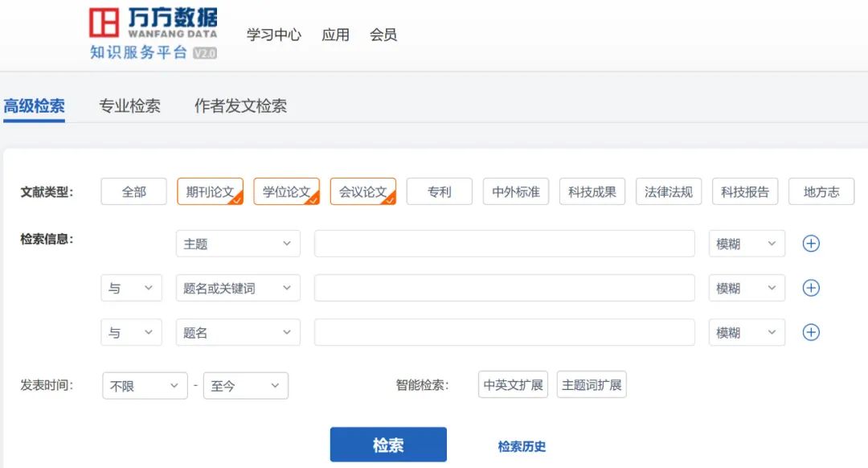Image resolution: width=868 pixels, height=468 pixels.
Task: Open the 检索历史 link
Action: click(522, 446)
